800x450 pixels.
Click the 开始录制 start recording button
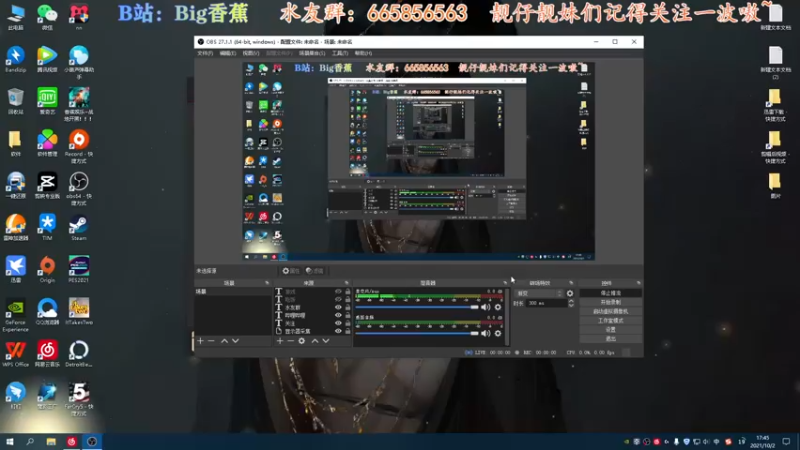click(610, 303)
